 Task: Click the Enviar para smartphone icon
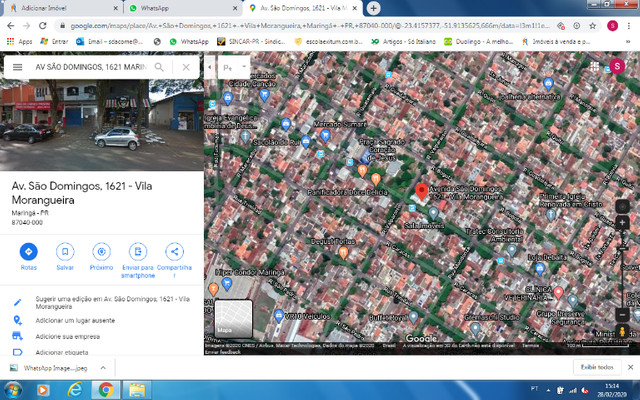tap(138, 251)
